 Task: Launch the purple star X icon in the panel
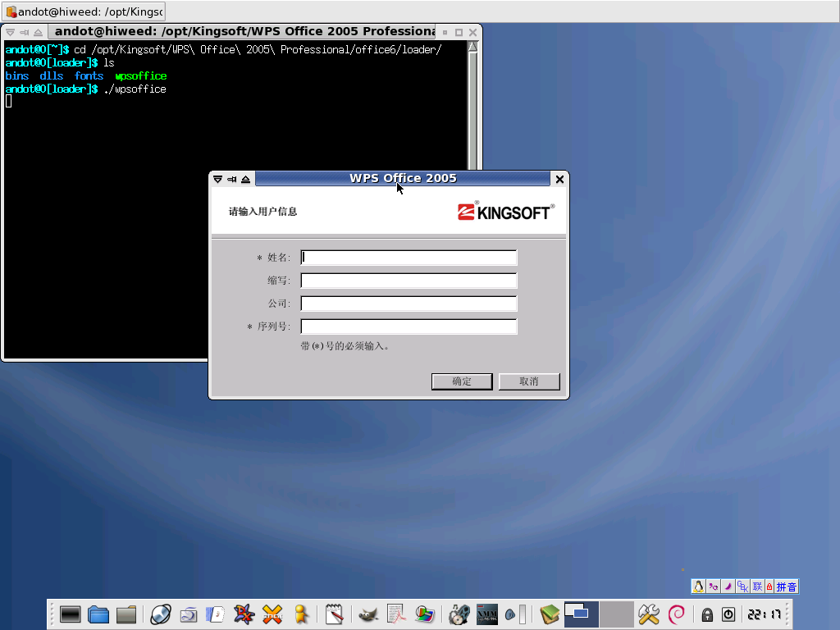(x=244, y=614)
